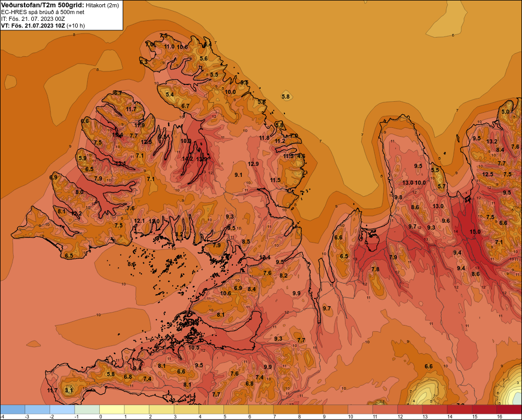Click the '13.1' temperature value

[x=120, y=163]
